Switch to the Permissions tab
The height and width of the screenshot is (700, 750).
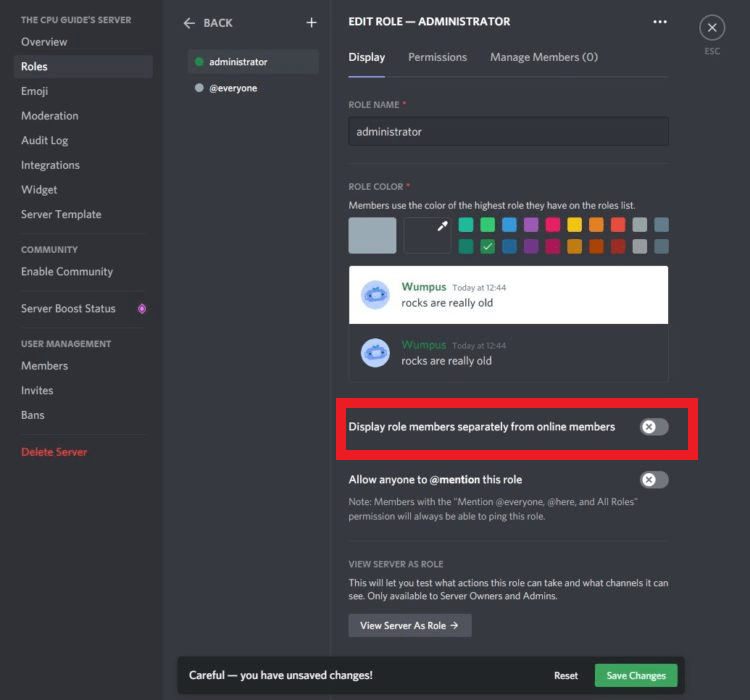[437, 57]
